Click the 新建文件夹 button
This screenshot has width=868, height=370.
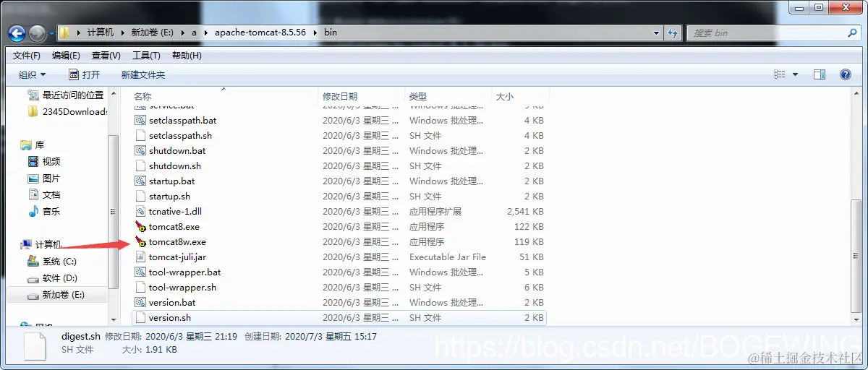tap(143, 75)
